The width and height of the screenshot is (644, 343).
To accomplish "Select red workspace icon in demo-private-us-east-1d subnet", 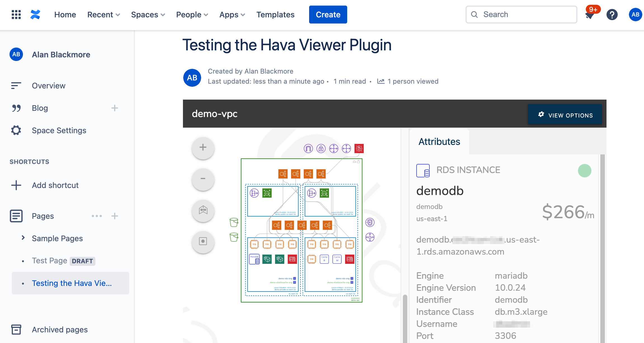I will click(292, 259).
